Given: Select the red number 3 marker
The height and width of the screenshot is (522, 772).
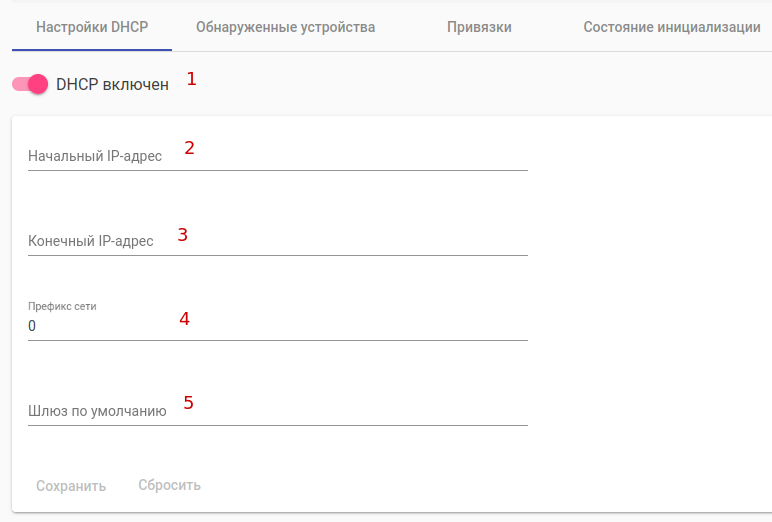Looking at the screenshot, I should (x=183, y=235).
